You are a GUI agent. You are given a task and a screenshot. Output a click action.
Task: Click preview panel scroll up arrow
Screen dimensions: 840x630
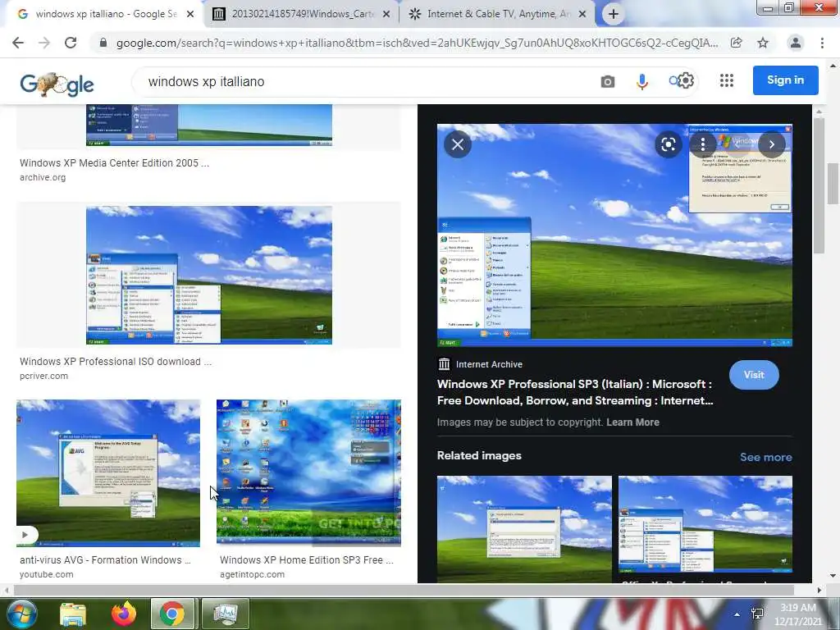(818, 111)
